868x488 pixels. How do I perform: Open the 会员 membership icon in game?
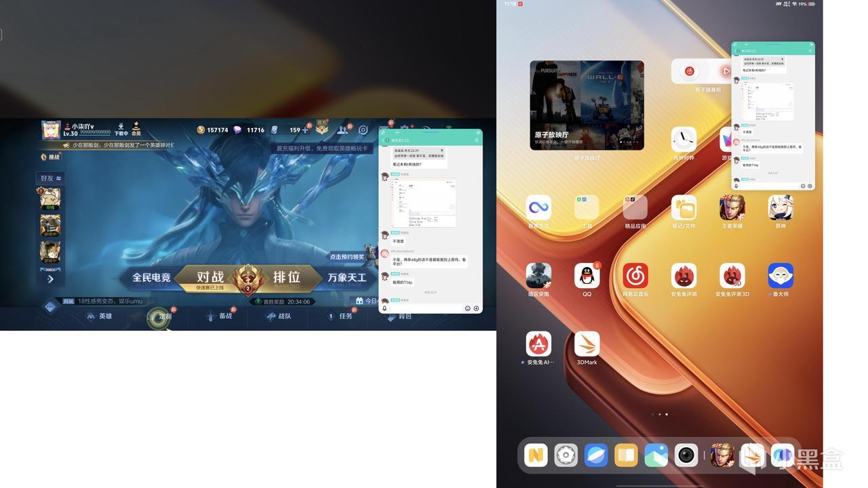[x=136, y=129]
